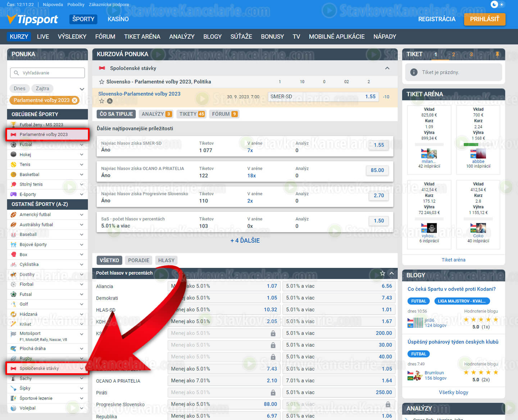Open VÝSLEDKY in main navigation
Image resolution: width=518 pixels, height=420 pixels.
coord(72,37)
